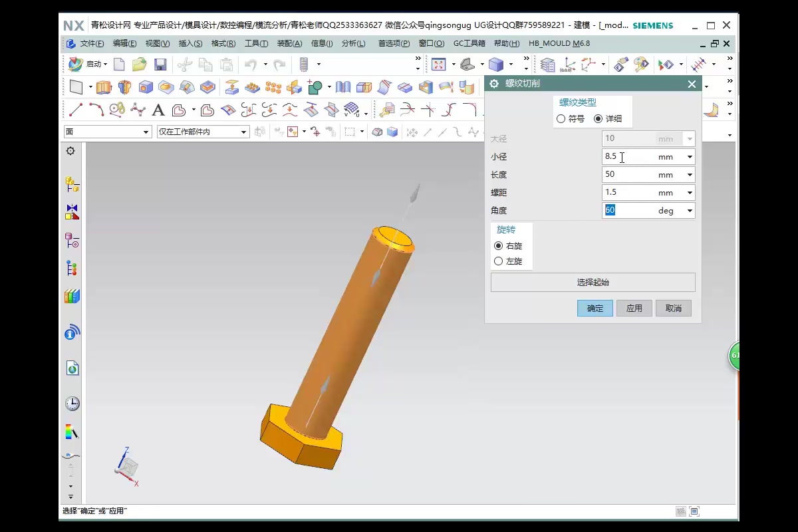Expand the rendering style dropdown arrow
Image resolution: width=798 pixels, height=532 pixels.
pos(511,65)
